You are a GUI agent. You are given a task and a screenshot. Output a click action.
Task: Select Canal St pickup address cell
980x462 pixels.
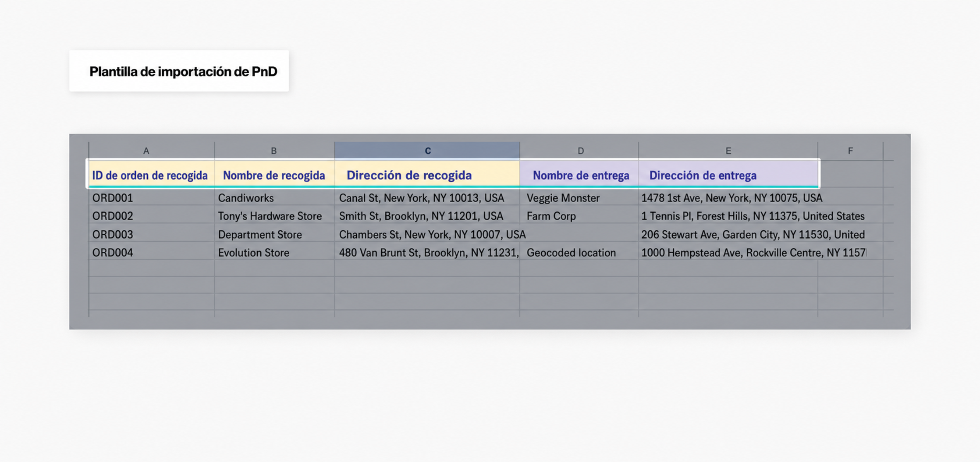coord(427,197)
